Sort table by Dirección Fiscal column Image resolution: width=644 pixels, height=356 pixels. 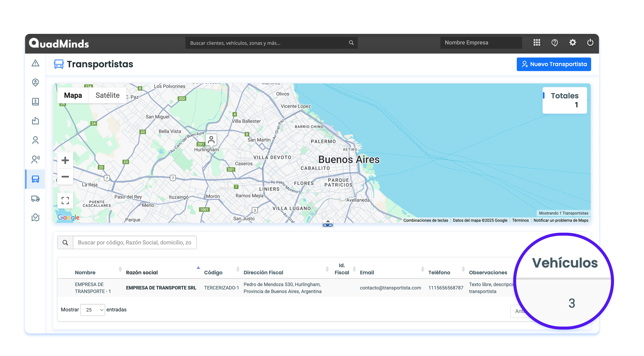(x=263, y=272)
